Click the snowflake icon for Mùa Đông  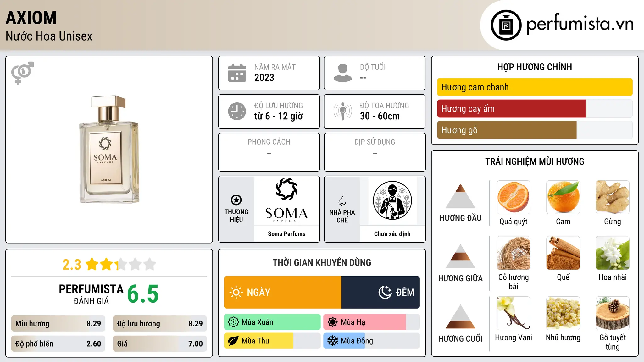pos(333,341)
